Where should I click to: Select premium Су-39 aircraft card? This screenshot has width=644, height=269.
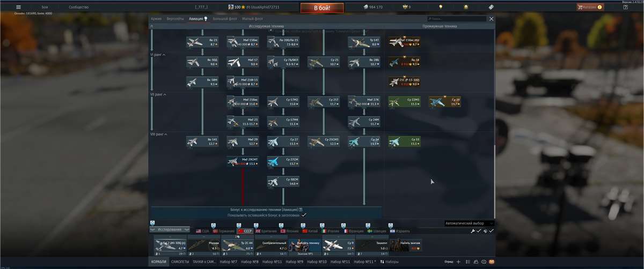(445, 102)
